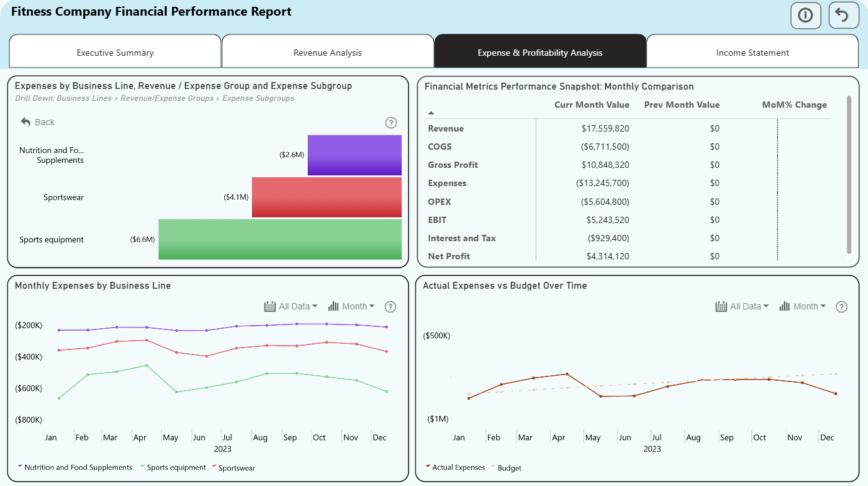
Task: Click the ($1M) axis label in Budget chart
Action: click(438, 418)
